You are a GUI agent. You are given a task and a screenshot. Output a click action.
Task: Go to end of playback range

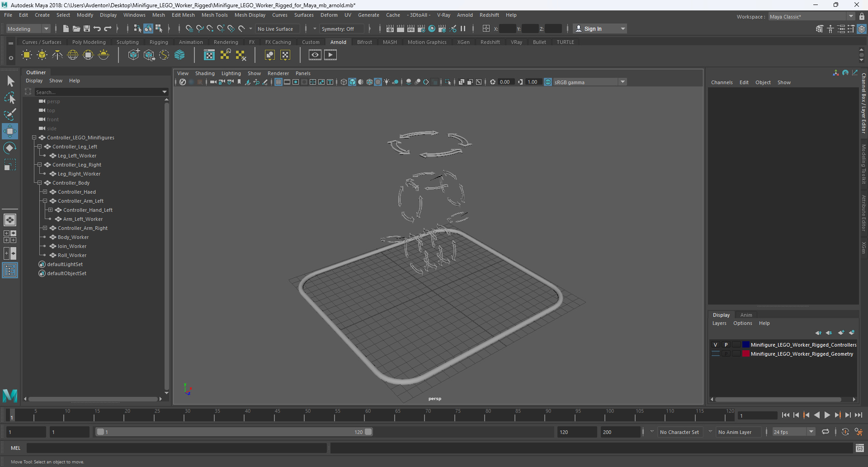click(x=858, y=415)
